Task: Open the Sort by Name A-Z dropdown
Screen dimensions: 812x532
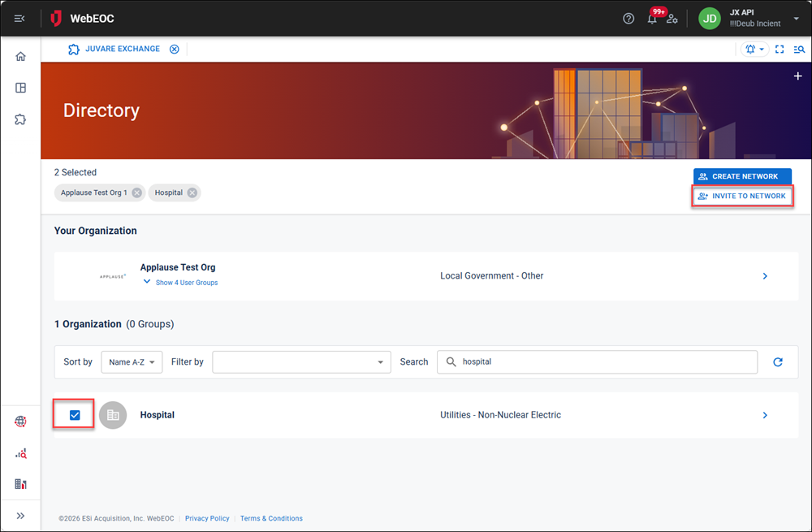Action: pos(132,362)
